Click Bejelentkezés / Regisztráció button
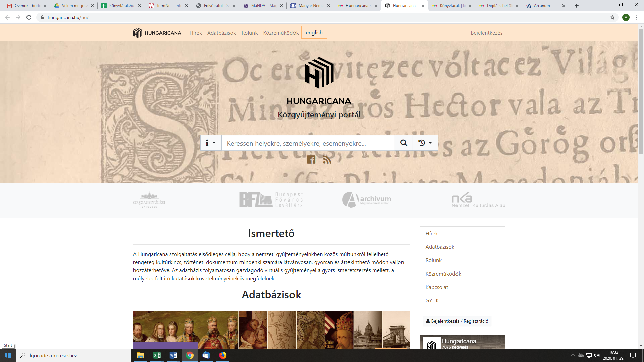The height and width of the screenshot is (362, 644). pyautogui.click(x=457, y=321)
